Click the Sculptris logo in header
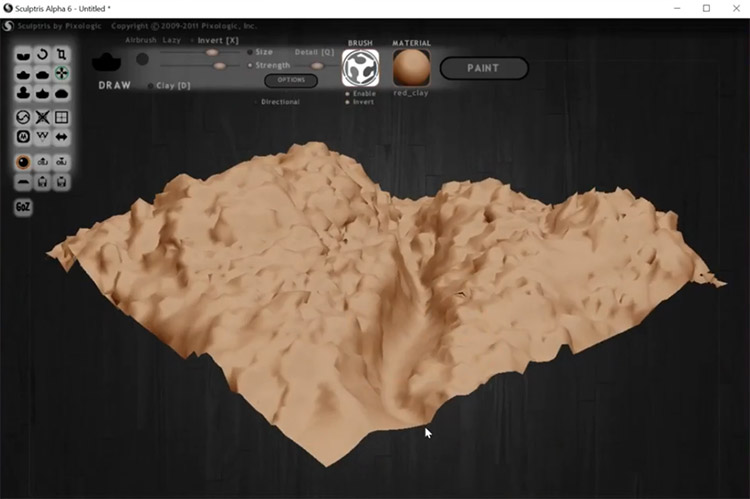 point(8,26)
